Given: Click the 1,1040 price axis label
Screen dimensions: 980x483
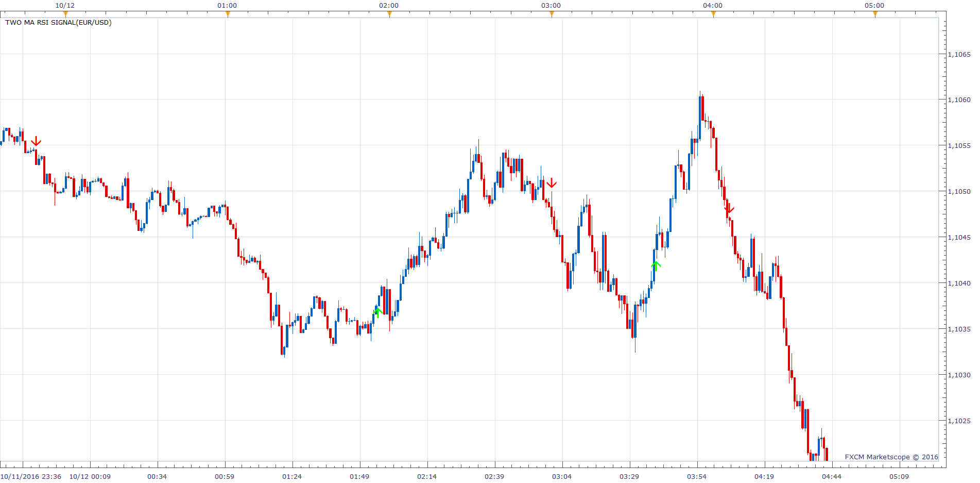Looking at the screenshot, I should tap(959, 283).
